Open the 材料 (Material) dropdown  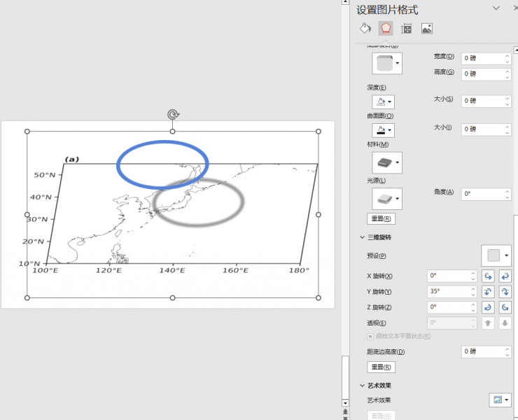coord(386,163)
